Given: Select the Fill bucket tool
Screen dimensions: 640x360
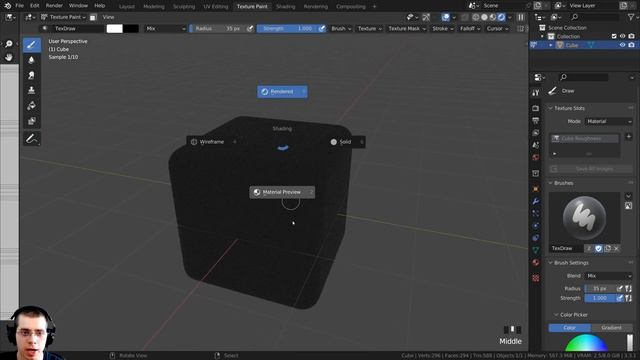Looking at the screenshot, I should coord(31,106).
